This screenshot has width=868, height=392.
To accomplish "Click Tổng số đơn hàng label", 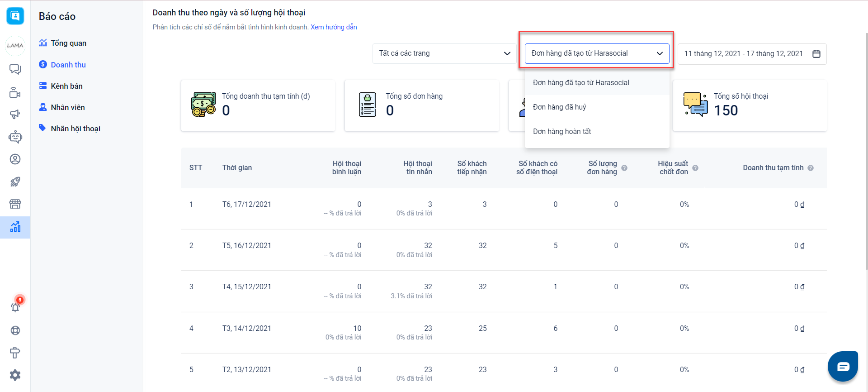I will pos(414,96).
